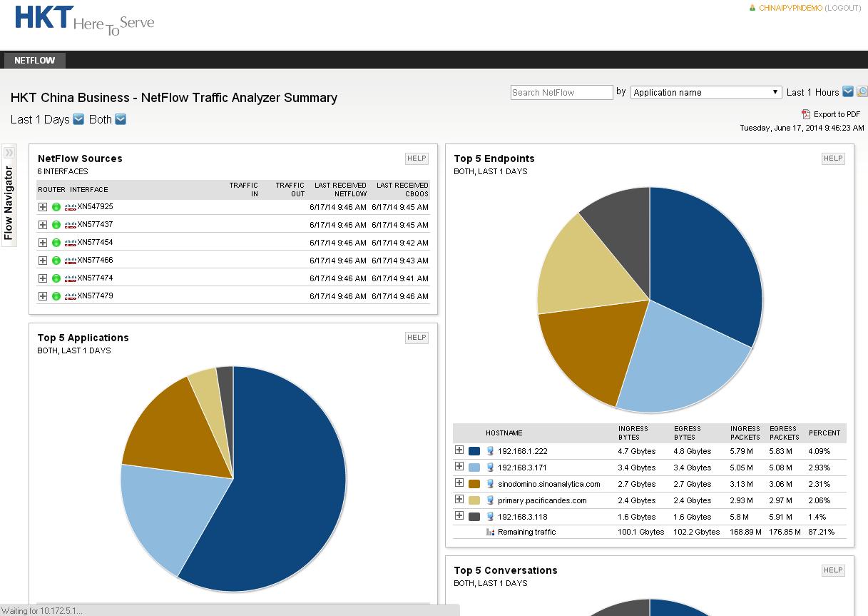Click green status icon for XN577466
This screenshot has width=868, height=616.
56,261
